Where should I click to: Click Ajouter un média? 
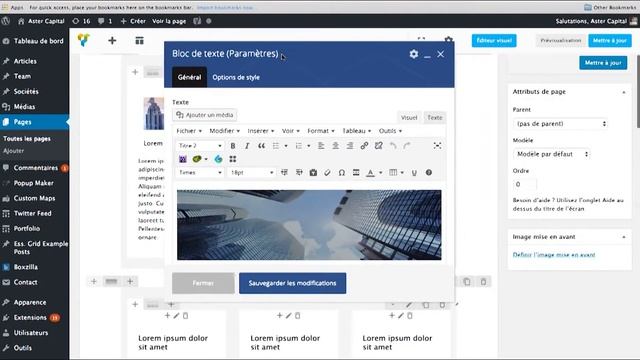(x=205, y=115)
